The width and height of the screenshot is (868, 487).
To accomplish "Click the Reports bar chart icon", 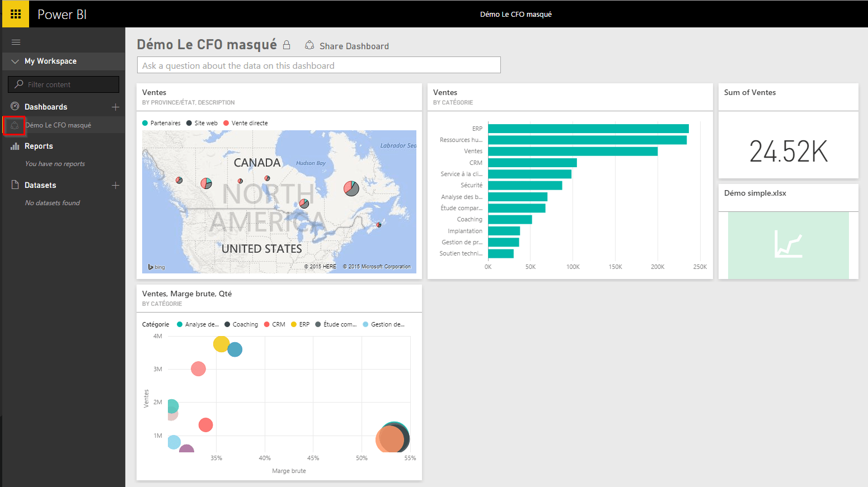I will (15, 146).
